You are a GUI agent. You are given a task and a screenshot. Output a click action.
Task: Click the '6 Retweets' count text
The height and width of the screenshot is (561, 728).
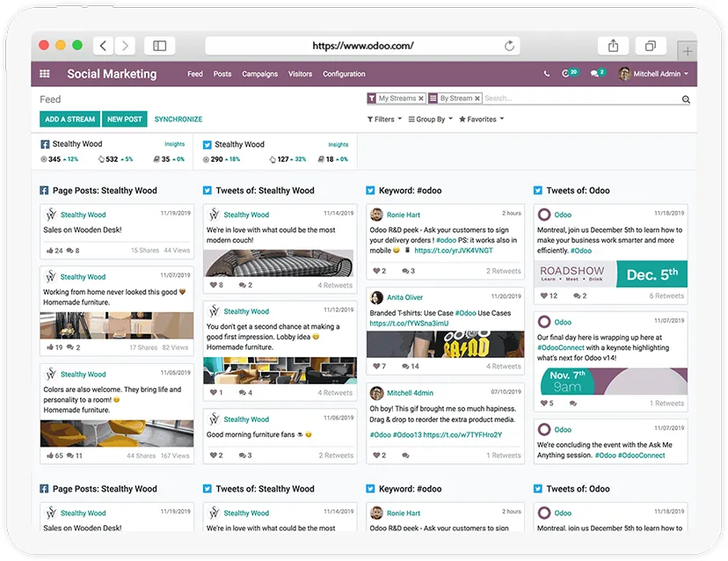666,295
